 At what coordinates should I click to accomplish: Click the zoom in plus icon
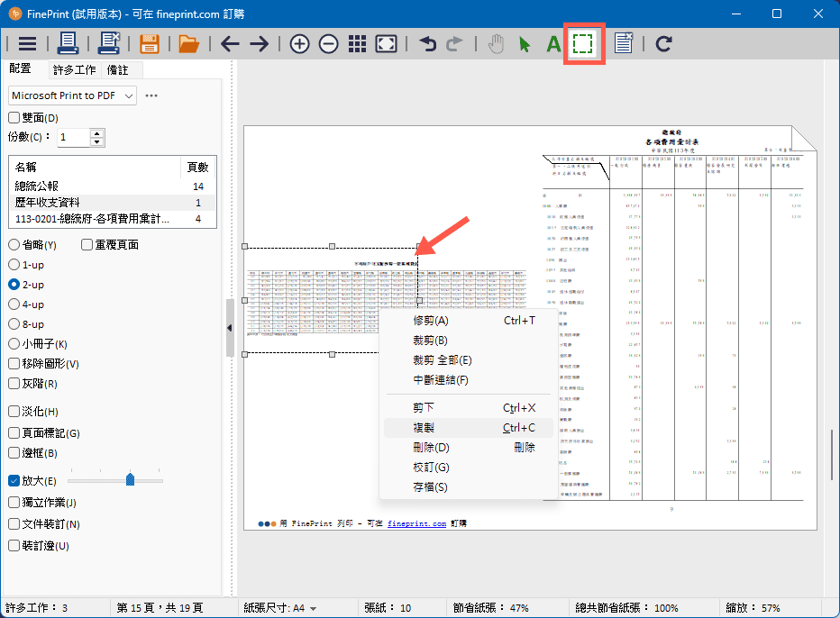[x=299, y=43]
